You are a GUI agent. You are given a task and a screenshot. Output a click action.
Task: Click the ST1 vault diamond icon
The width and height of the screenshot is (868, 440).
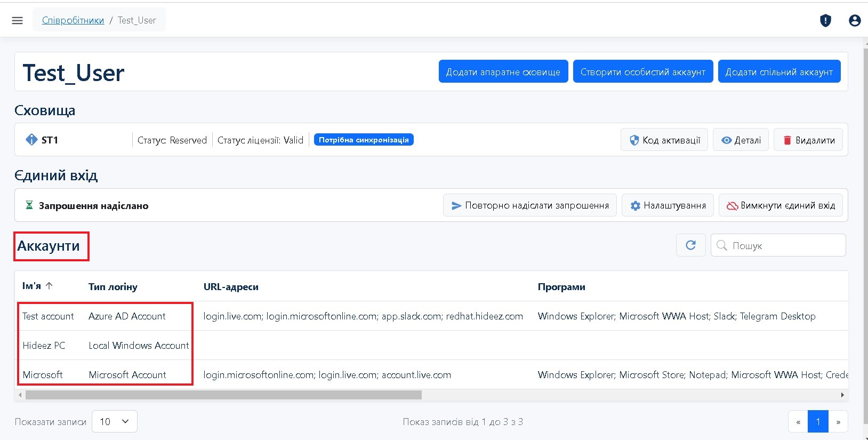click(x=31, y=140)
